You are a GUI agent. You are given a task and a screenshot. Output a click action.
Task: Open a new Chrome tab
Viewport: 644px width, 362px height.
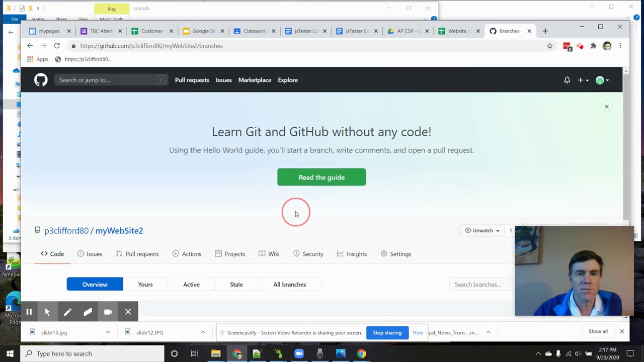click(x=545, y=31)
